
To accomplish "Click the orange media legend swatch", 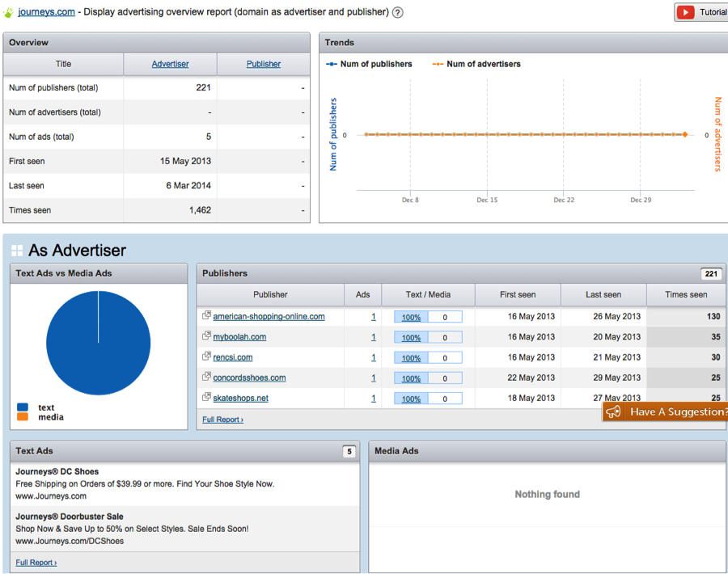I will coord(23,416).
